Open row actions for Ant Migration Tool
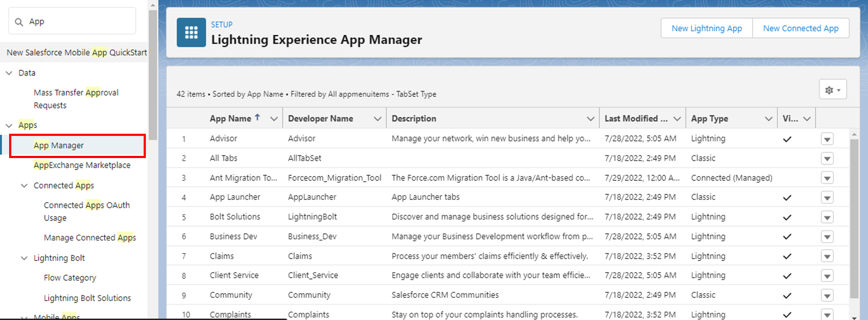 827,178
